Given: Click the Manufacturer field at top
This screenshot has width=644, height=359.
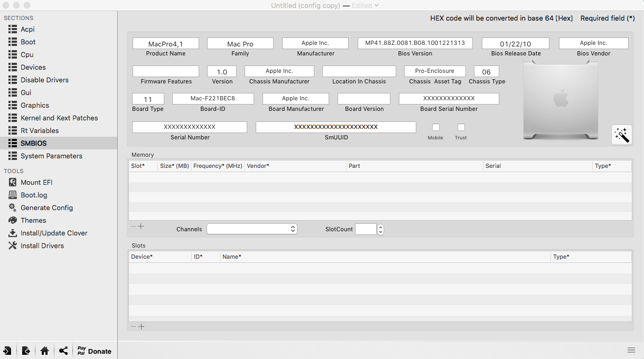Looking at the screenshot, I should point(315,43).
